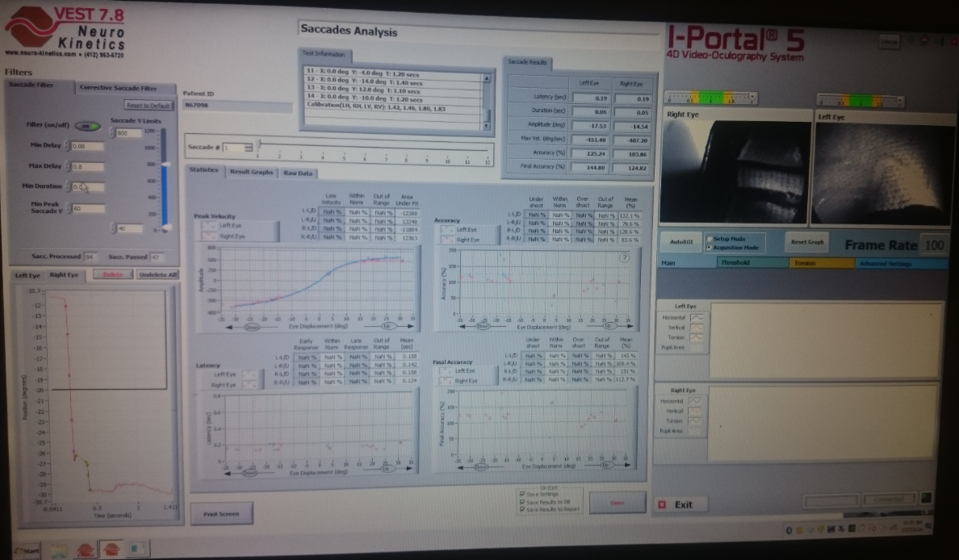The image size is (959, 560).
Task: Click the Test Information list scroll up arrow
Action: click(487, 79)
